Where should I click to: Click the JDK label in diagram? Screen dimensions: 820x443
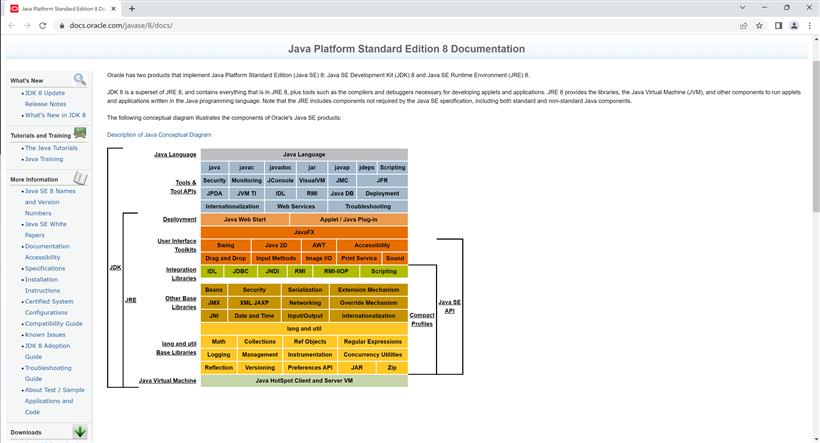point(116,267)
